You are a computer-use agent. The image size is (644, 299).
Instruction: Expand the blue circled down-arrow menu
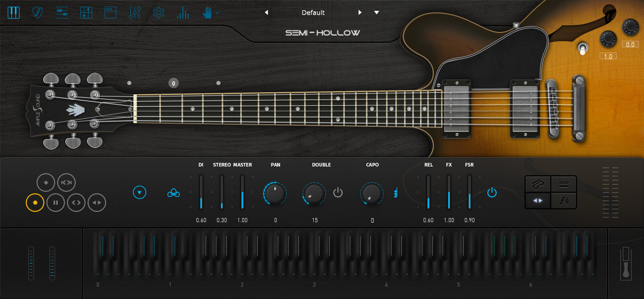coord(140,193)
